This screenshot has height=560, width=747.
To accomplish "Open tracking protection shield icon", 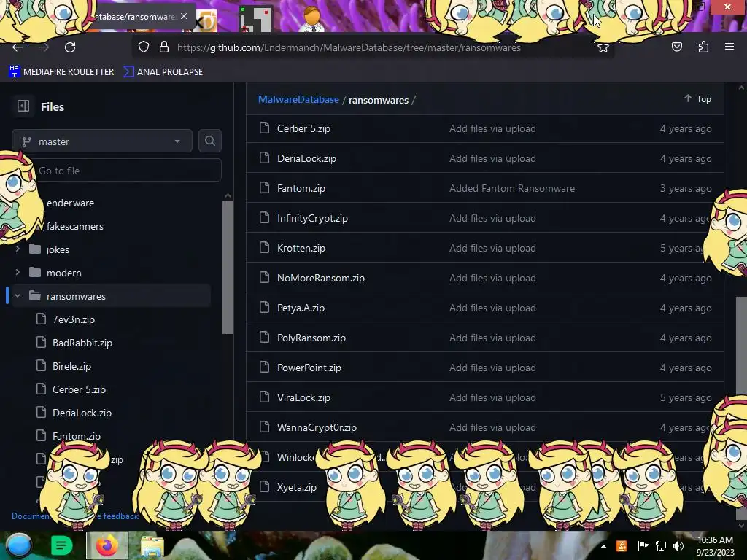I will (144, 47).
